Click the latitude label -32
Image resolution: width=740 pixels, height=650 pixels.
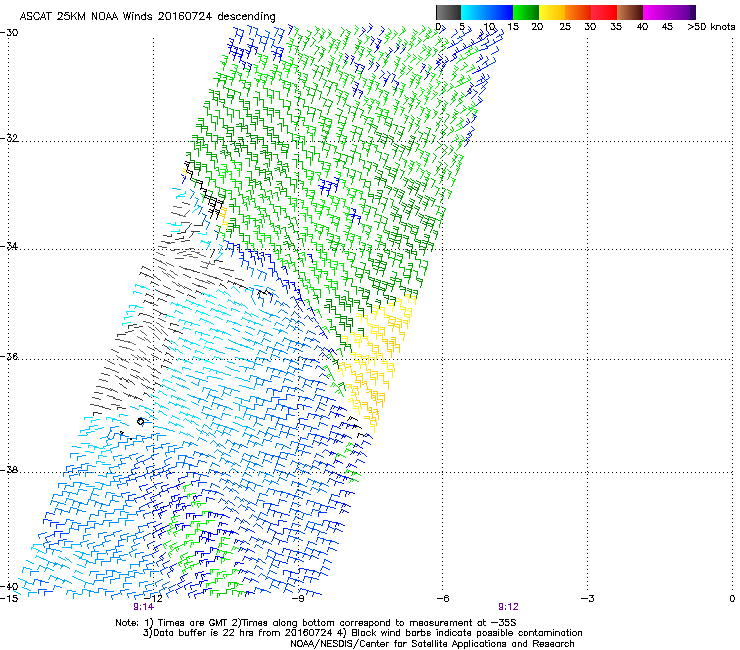point(9,138)
